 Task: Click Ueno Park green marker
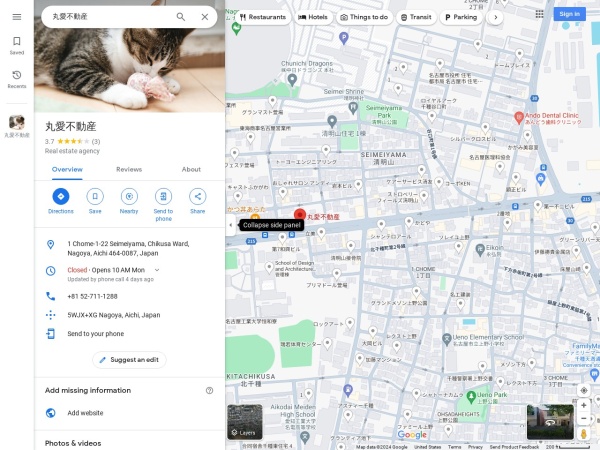point(471,396)
